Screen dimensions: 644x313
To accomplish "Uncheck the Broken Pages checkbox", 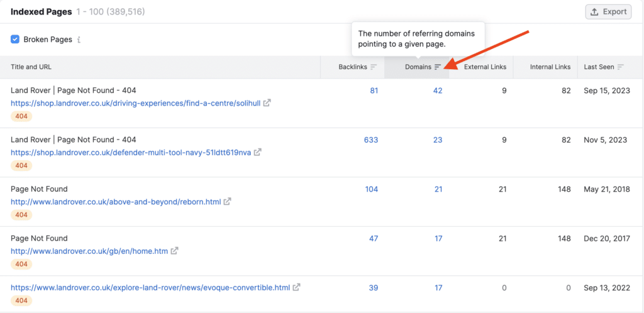I will pos(15,40).
